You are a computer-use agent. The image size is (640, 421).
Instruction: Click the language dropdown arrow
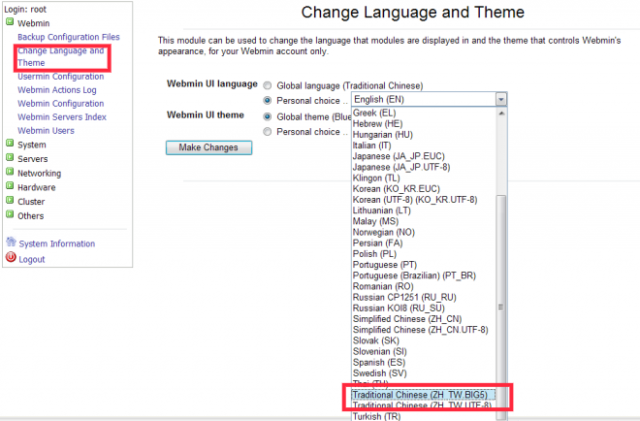pyautogui.click(x=501, y=99)
